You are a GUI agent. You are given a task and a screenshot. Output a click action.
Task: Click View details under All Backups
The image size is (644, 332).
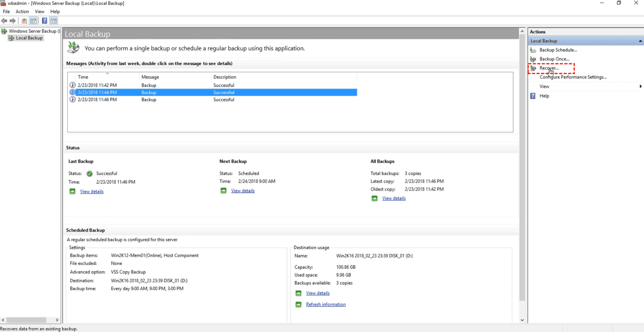click(x=394, y=198)
